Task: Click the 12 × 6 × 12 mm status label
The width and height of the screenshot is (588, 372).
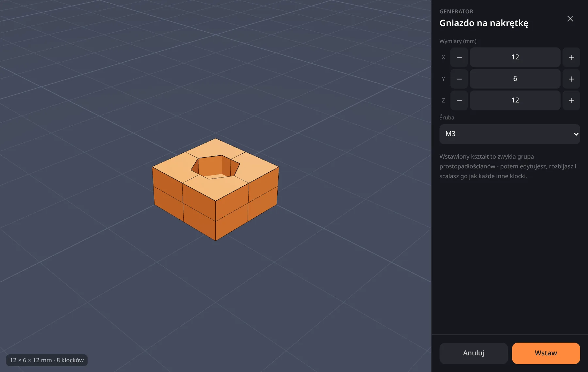Action: click(47, 360)
